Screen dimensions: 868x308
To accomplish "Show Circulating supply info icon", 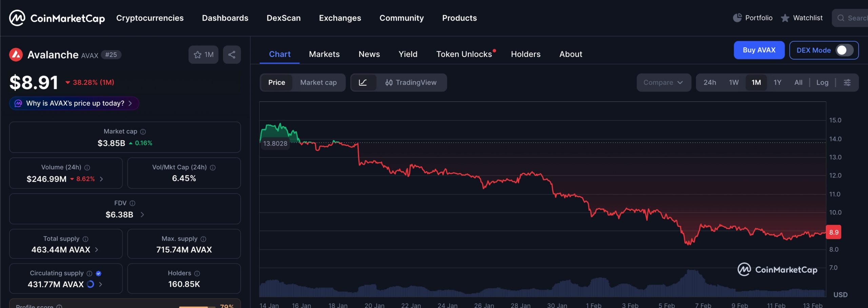I will tap(90, 273).
